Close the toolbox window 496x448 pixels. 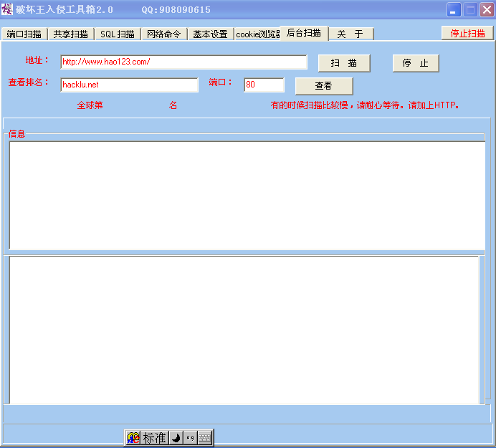(487, 9)
